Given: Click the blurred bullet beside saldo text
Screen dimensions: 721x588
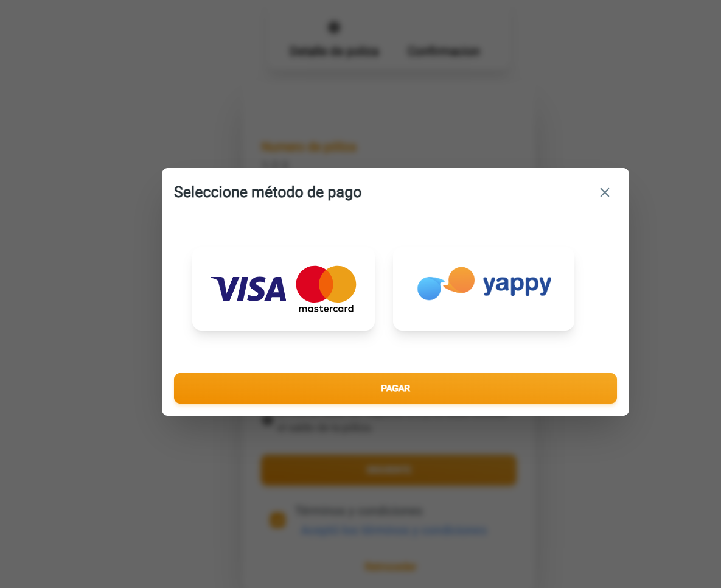Looking at the screenshot, I should coord(267,421).
